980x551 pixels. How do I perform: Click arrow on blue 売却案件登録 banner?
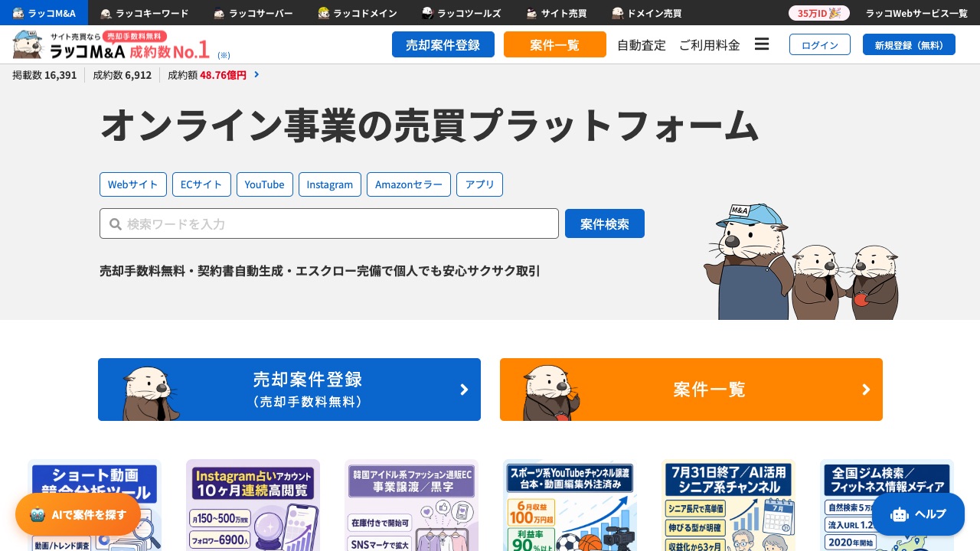tap(464, 390)
